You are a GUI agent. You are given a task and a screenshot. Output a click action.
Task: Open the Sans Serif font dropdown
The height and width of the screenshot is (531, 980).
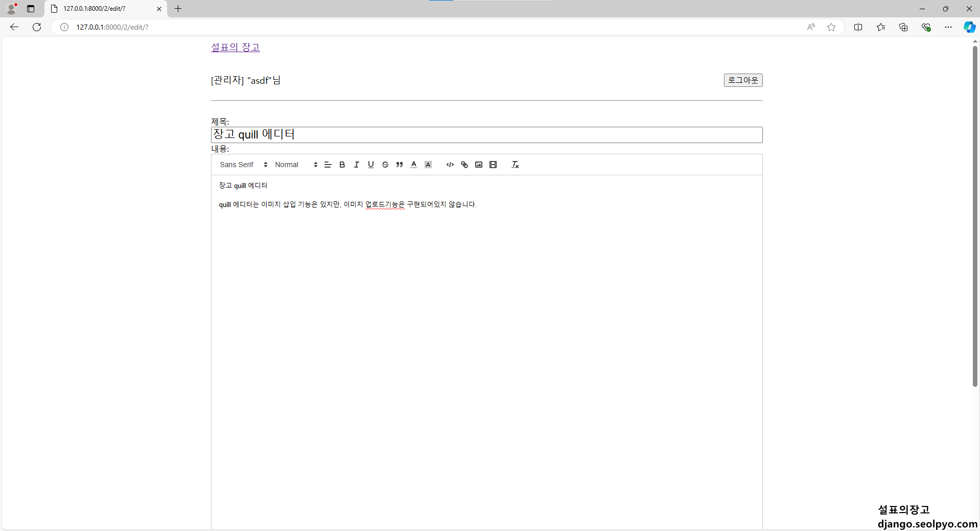(244, 165)
